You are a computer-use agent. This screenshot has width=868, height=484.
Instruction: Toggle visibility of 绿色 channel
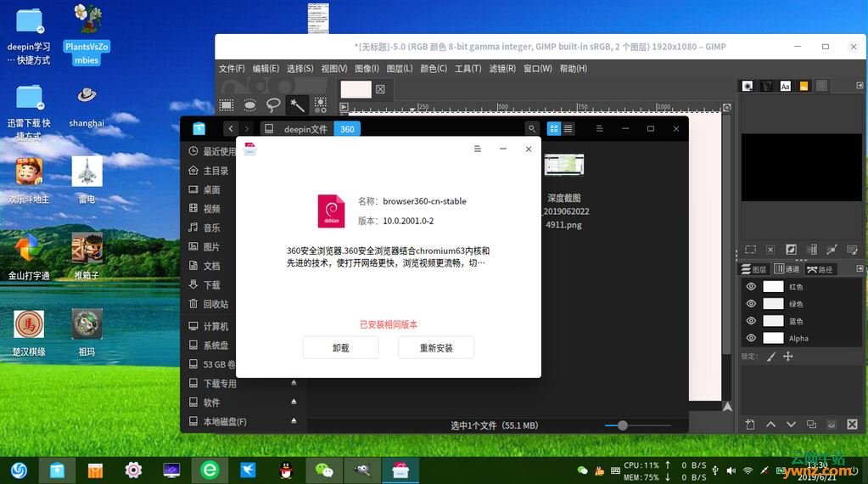(751, 303)
